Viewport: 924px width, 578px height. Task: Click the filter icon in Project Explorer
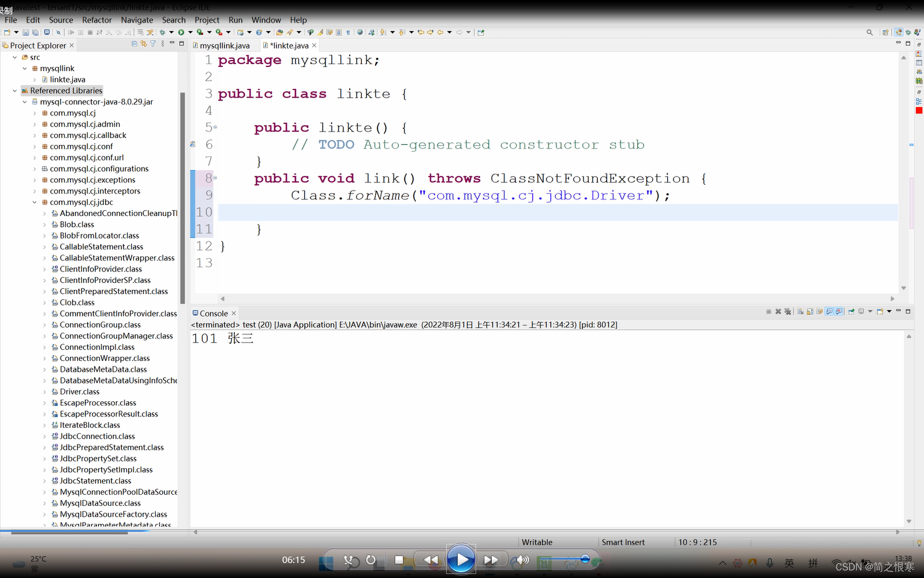pos(153,44)
